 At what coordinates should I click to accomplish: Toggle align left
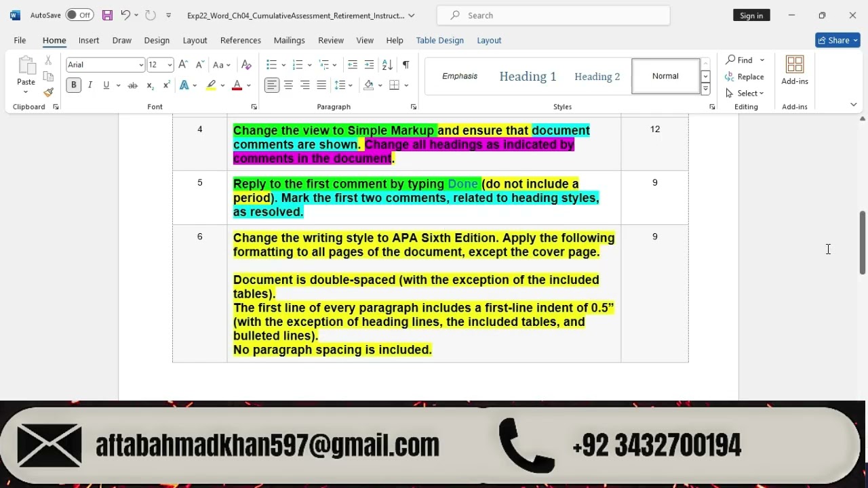coord(272,85)
